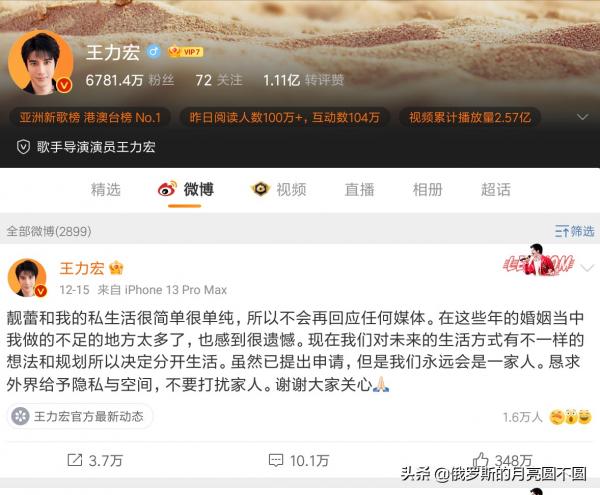Like the post with the thumbs-up icon
The width and height of the screenshot is (600, 495).
coord(481,459)
